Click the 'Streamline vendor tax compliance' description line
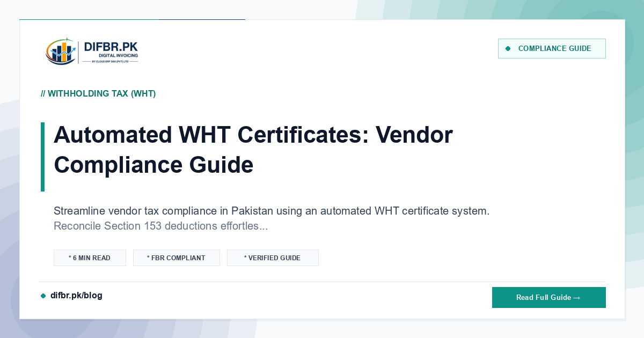644x338 pixels. [272, 211]
